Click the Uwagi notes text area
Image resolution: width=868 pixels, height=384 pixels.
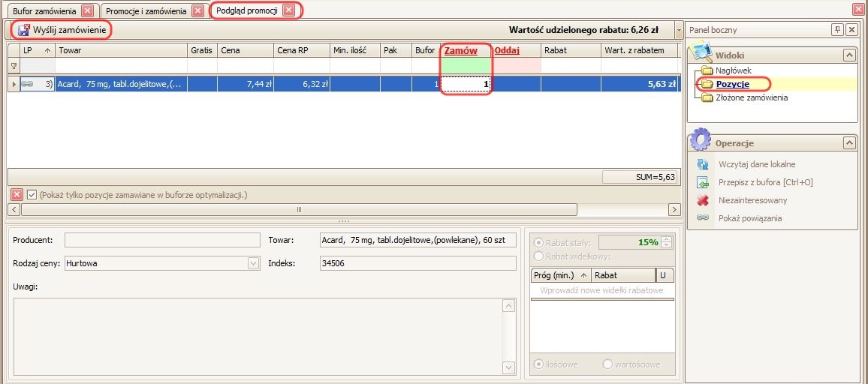[x=255, y=335]
